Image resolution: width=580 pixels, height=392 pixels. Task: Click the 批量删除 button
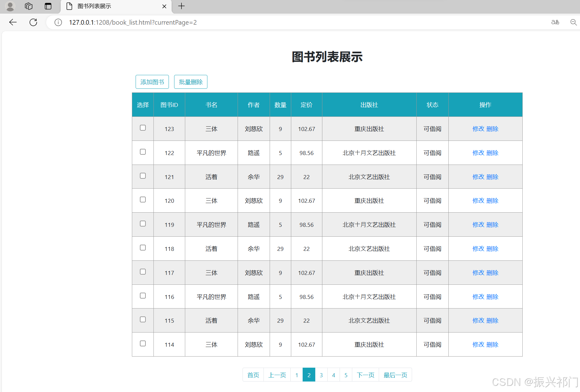191,82
